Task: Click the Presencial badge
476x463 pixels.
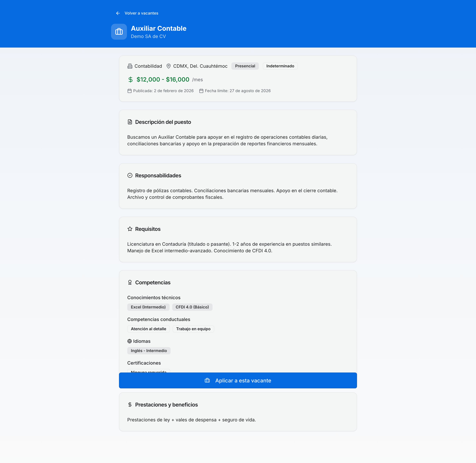Action: click(x=245, y=66)
